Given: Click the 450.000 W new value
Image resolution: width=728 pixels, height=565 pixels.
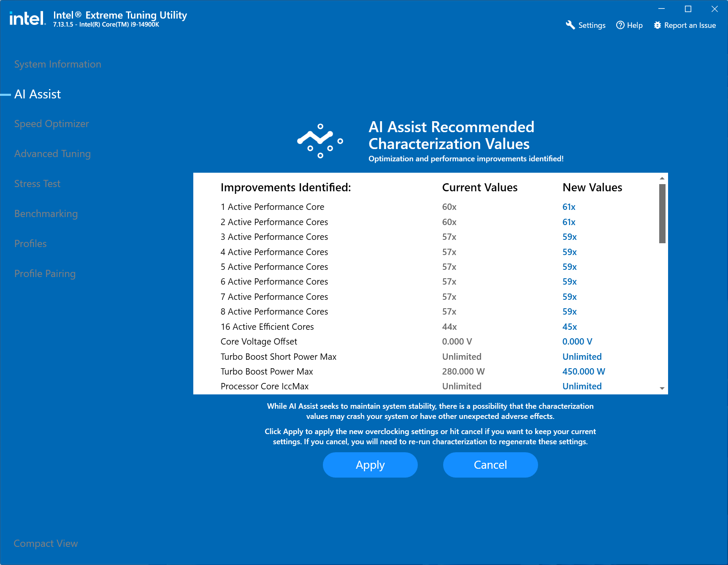Looking at the screenshot, I should (584, 372).
